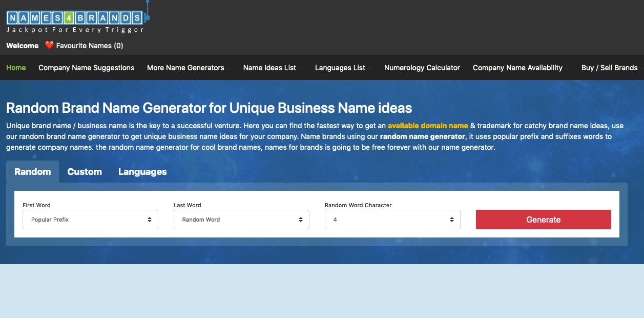The image size is (644, 318).
Task: Open Company Name Suggestions page
Action: (86, 67)
